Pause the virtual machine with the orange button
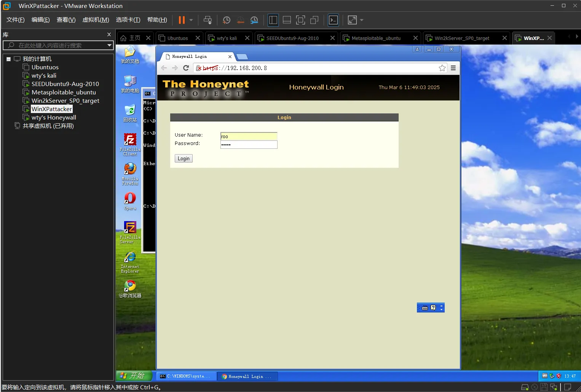Image resolution: width=581 pixels, height=392 pixels. (x=182, y=20)
